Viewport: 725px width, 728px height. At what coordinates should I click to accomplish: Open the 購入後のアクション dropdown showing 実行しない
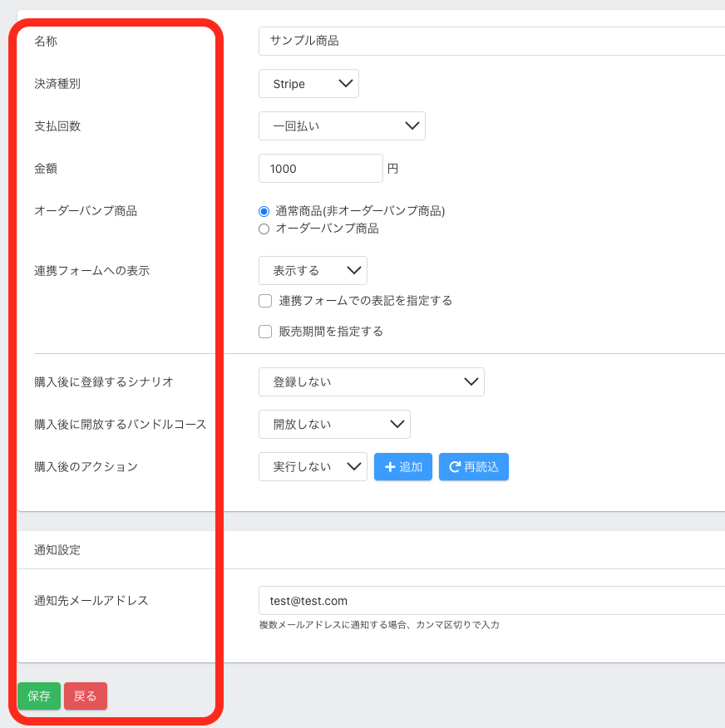pos(313,467)
